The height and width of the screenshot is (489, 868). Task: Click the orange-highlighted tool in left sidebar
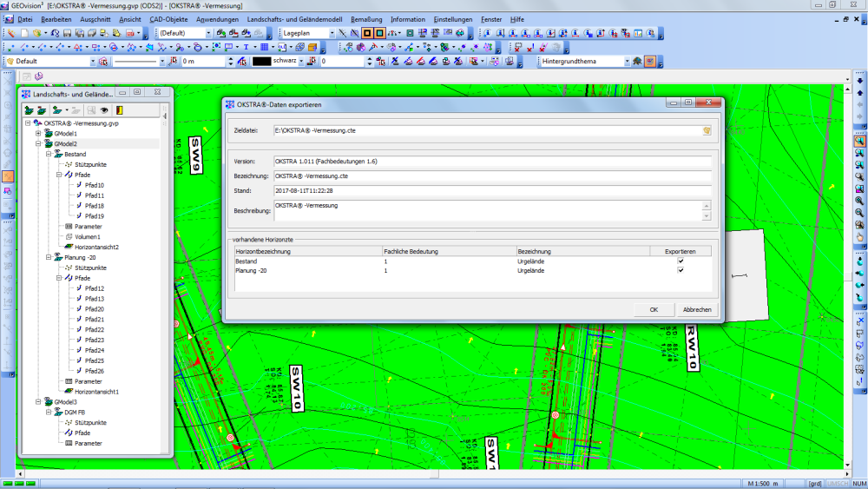[8, 176]
